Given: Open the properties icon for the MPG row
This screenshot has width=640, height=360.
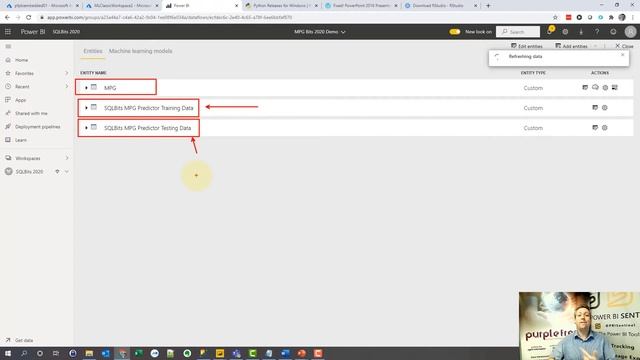Looking at the screenshot, I should (605, 87).
